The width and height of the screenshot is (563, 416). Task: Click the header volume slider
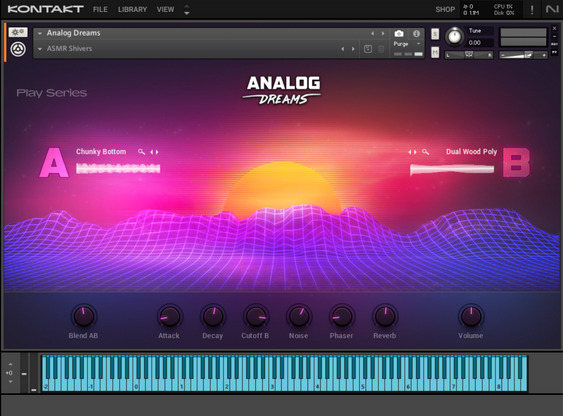[523, 55]
